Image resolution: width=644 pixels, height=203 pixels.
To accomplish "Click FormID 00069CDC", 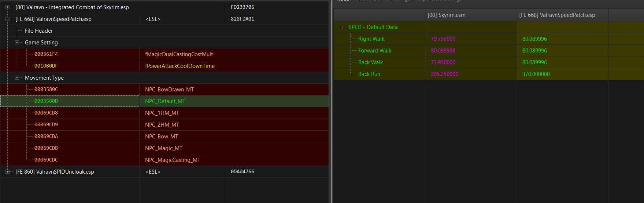I will (x=46, y=160).
